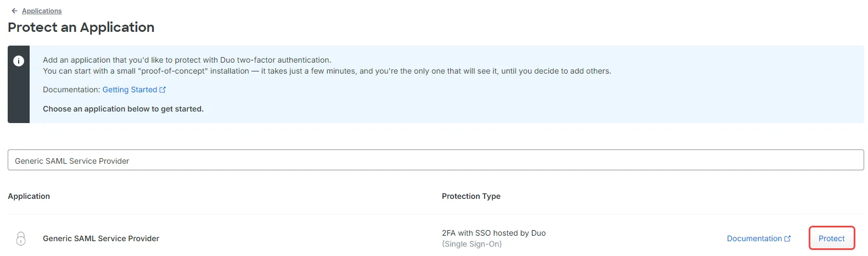
Task: Click the Protection Type column header
Action: click(x=471, y=196)
